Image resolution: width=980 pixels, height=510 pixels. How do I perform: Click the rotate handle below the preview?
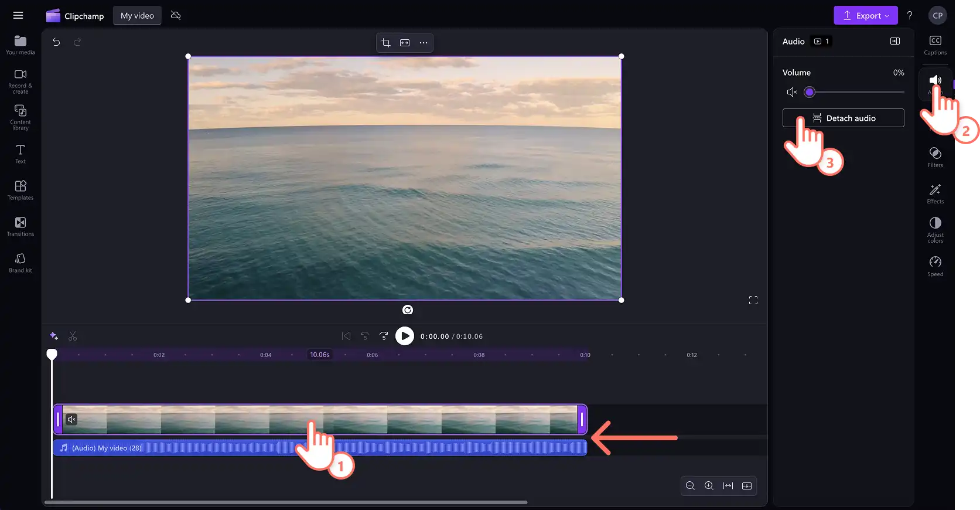(408, 310)
